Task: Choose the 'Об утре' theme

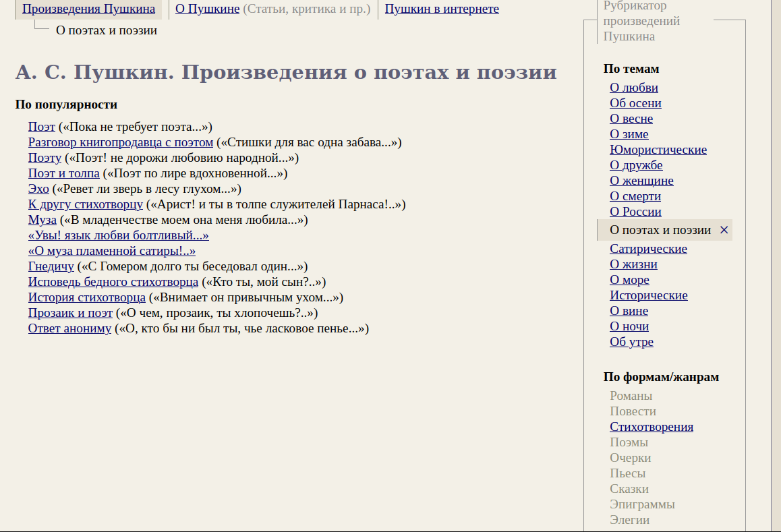Action: click(631, 342)
